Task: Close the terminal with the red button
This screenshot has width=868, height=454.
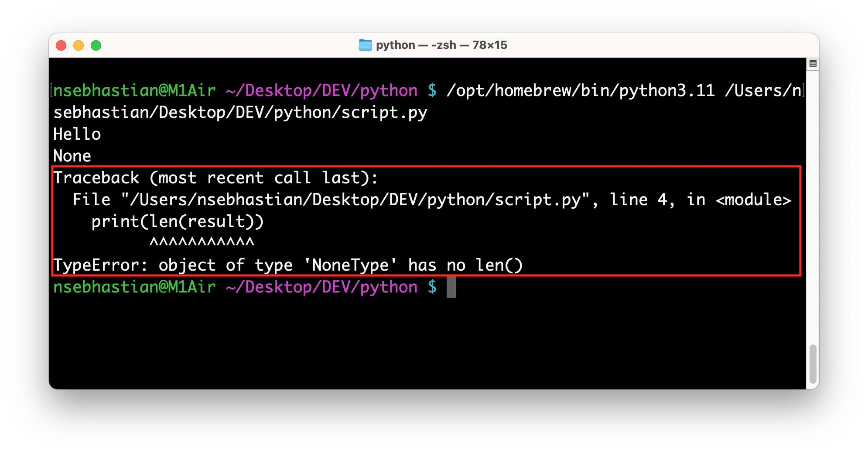Action: tap(61, 45)
